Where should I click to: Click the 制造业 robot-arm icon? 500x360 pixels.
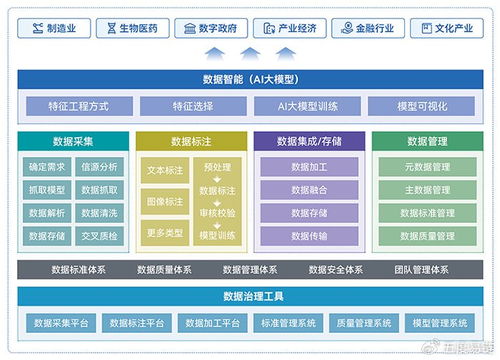38,28
